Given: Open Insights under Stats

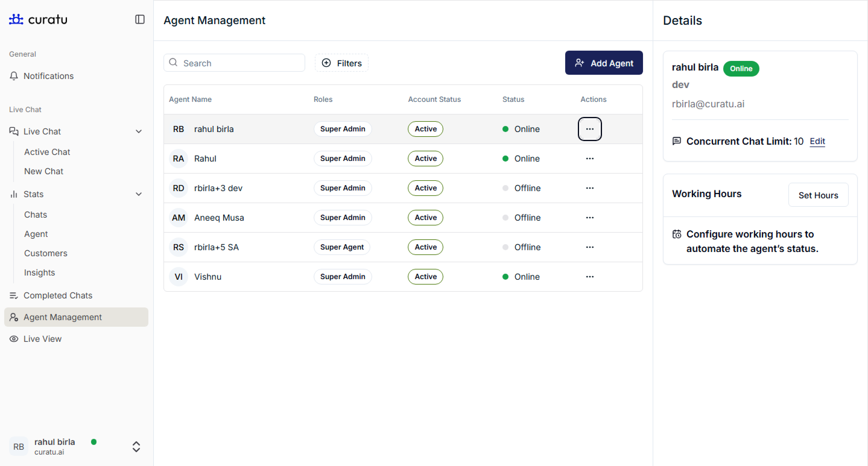Looking at the screenshot, I should [x=40, y=272].
